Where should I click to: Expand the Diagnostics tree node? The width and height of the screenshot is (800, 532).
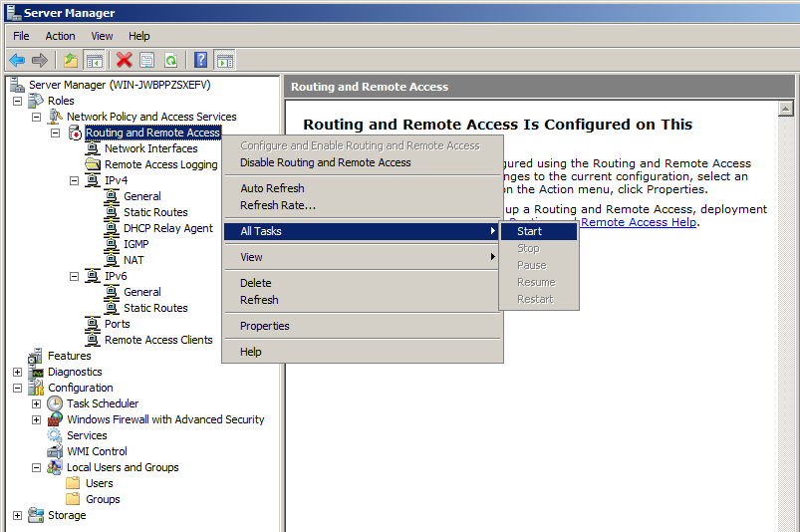tap(17, 372)
